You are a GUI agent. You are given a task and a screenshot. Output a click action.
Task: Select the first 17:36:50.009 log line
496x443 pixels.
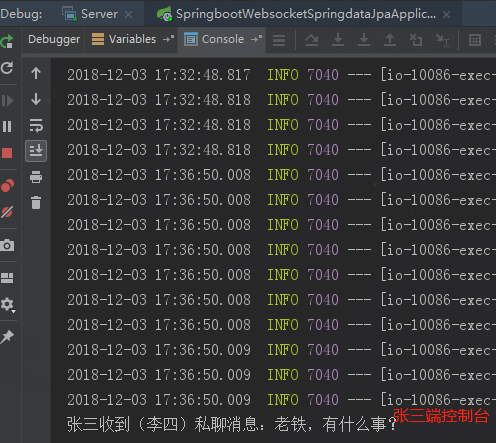click(281, 350)
